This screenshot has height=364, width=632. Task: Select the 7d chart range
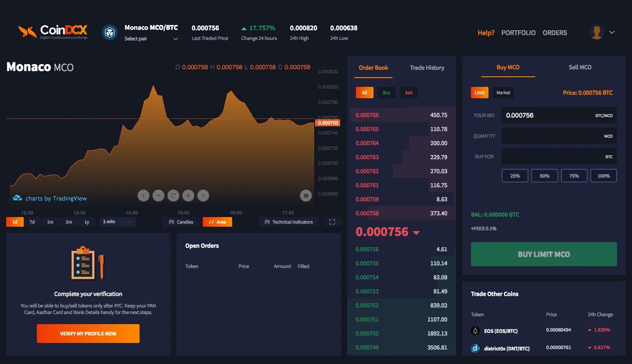click(x=32, y=222)
